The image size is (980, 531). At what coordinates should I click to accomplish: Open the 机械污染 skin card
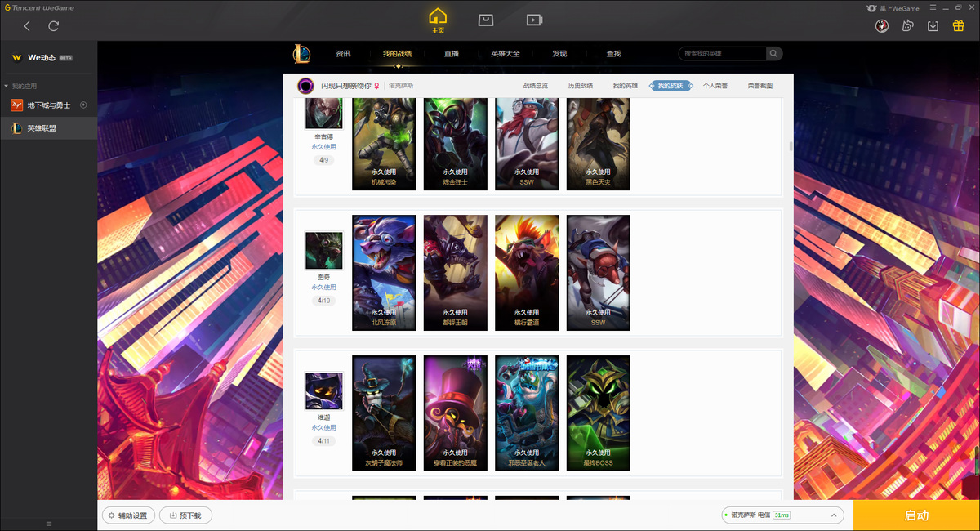[384, 145]
